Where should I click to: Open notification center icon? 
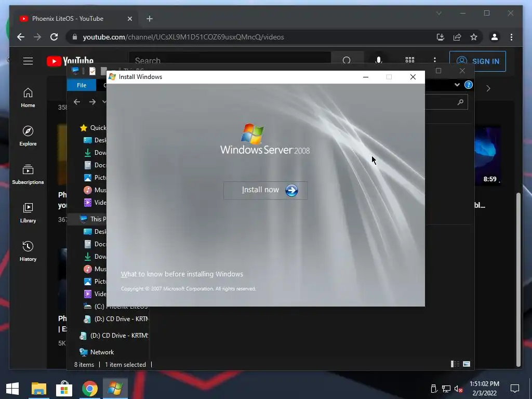click(x=515, y=389)
